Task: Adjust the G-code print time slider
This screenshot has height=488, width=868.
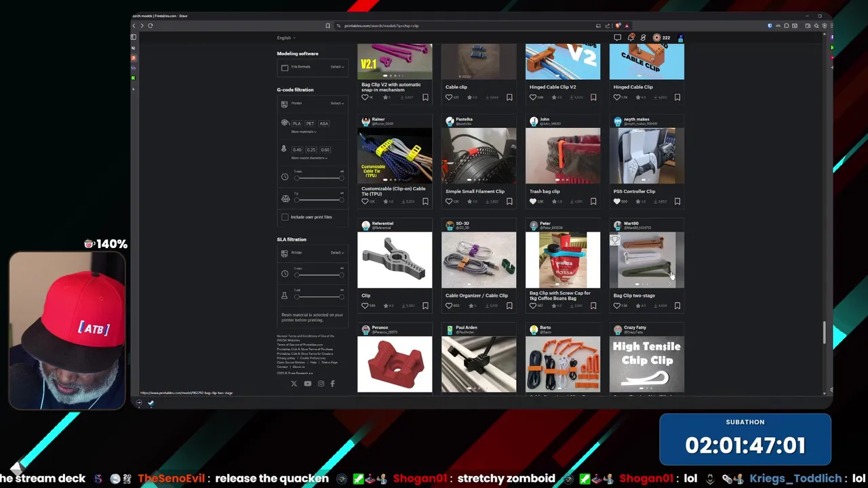Action: pos(319,178)
